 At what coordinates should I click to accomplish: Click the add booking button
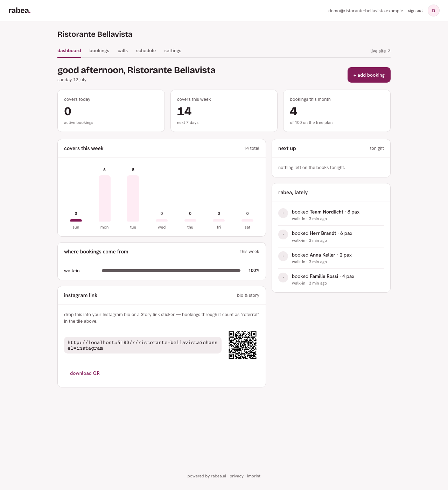369,75
